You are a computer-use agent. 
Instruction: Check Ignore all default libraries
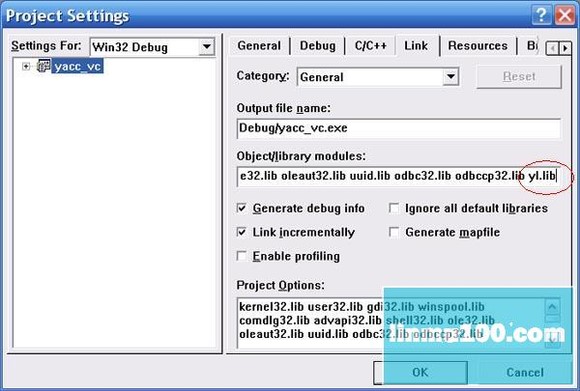[x=394, y=208]
